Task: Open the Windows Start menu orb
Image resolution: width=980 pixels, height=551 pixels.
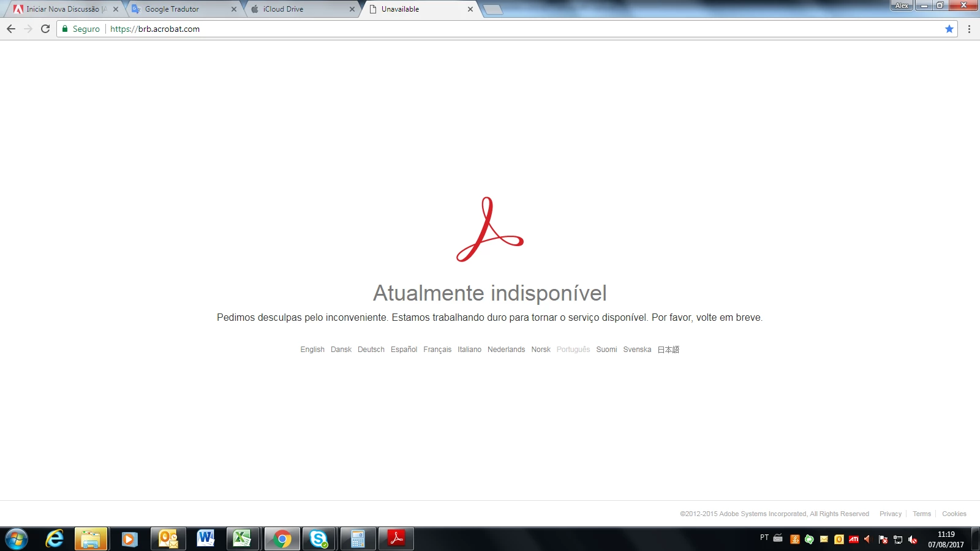Action: (x=17, y=539)
